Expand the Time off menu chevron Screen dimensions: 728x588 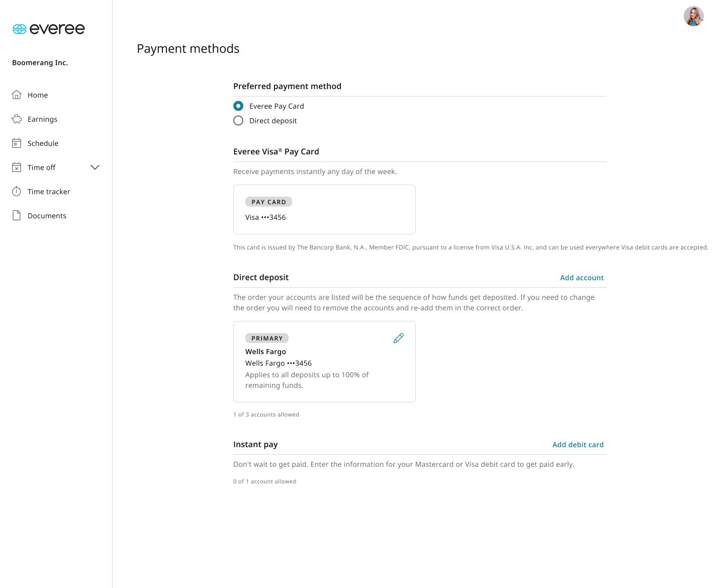click(95, 167)
